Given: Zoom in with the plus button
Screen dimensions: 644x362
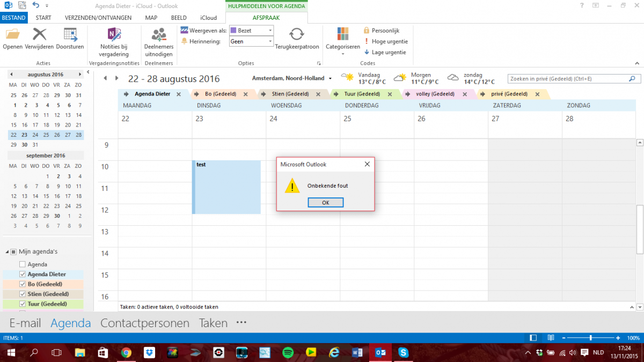Looking at the screenshot, I should 619,338.
